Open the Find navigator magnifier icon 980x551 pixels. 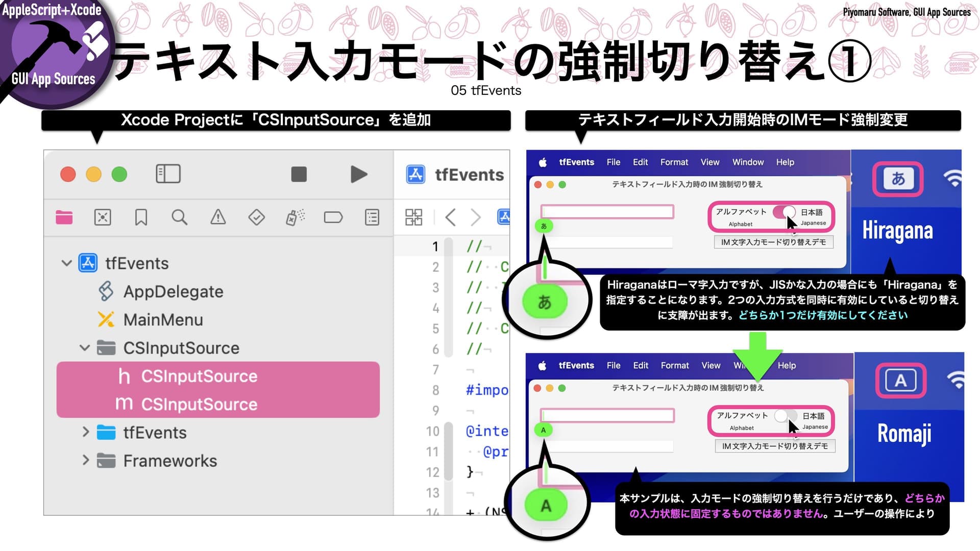(179, 217)
